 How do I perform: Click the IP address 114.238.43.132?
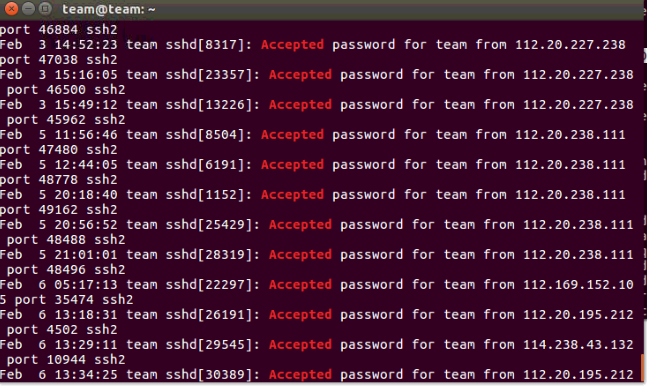579,345
